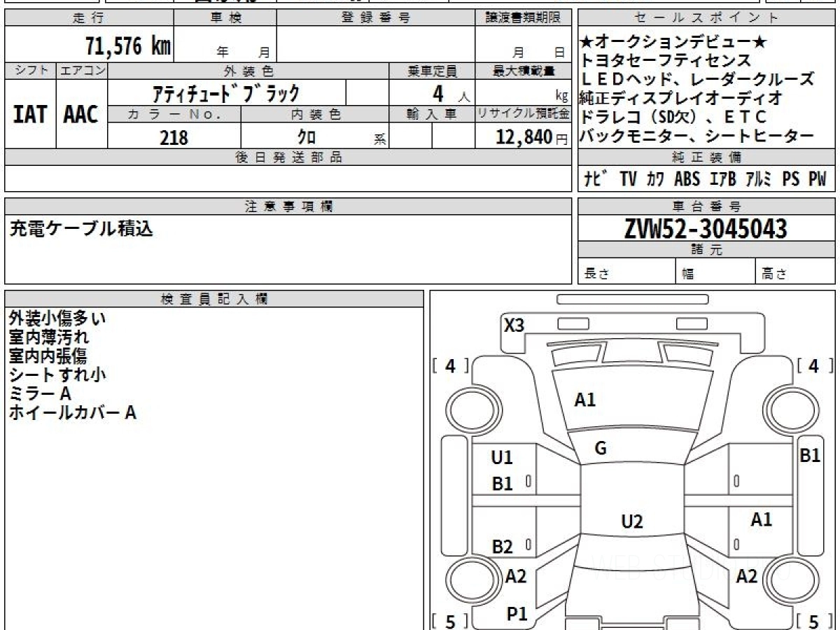The height and width of the screenshot is (630, 840).
Task: Click the 71,576 km mileage value
Action: pyautogui.click(x=128, y=46)
